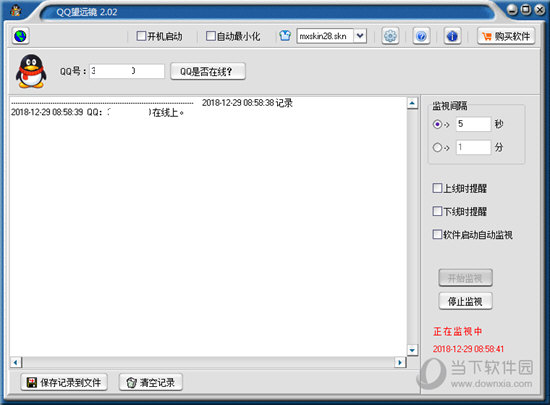Click the 开始监视 button
Viewport: 550px width, 405px height.
tap(465, 278)
